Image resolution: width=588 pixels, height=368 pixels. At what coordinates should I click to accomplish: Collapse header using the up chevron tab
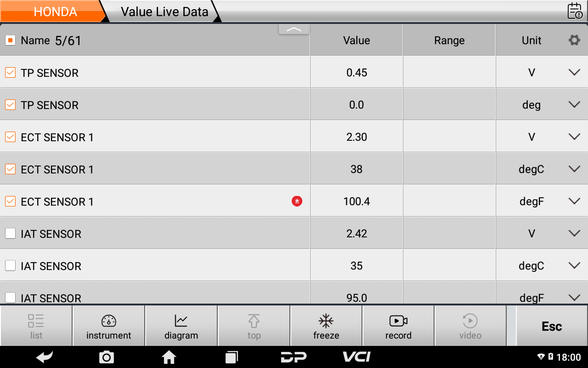(x=294, y=29)
